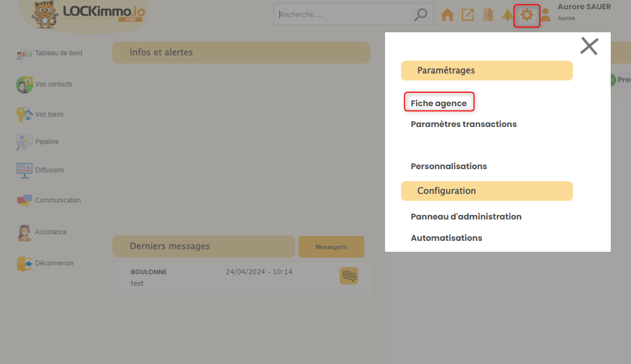Click the message text "test"
The image size is (631, 364).
click(x=137, y=284)
